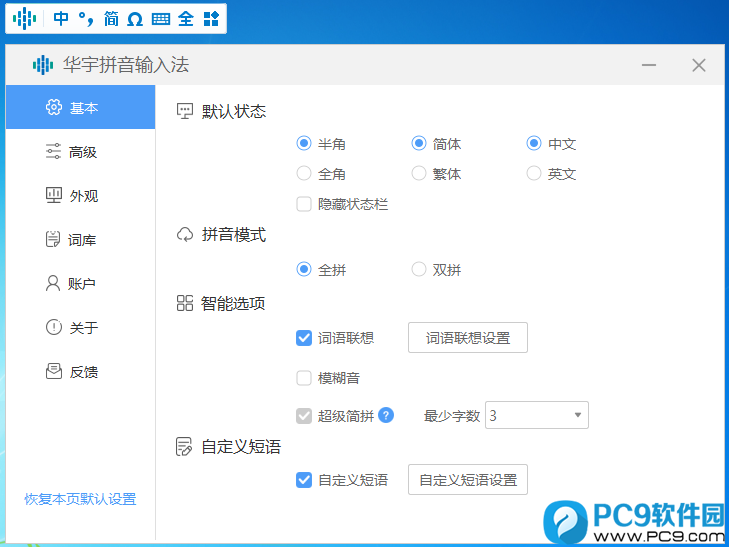Toggle 全 full-pinyin mode on IME bar
Screen dimensions: 729x547
pyautogui.click(x=186, y=19)
